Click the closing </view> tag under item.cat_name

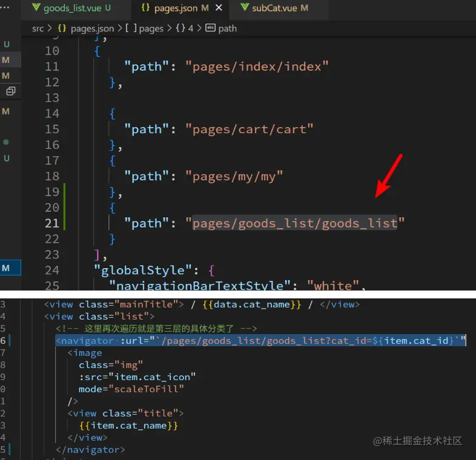tap(87, 438)
